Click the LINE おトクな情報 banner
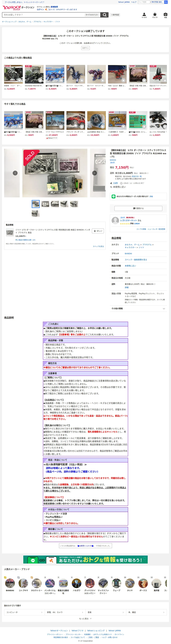The width and height of the screenshot is (171, 644). tap(85, 560)
